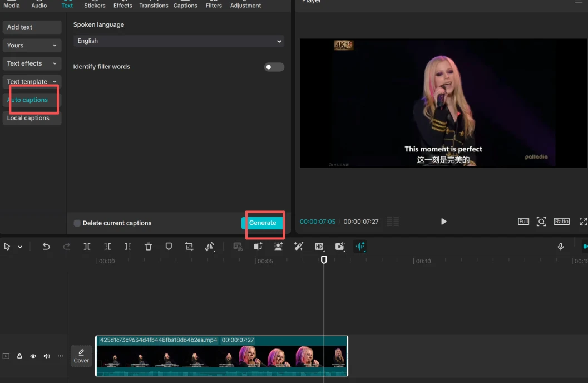588x383 pixels.
Task: Delete selected clip with trash icon
Action: click(x=148, y=247)
